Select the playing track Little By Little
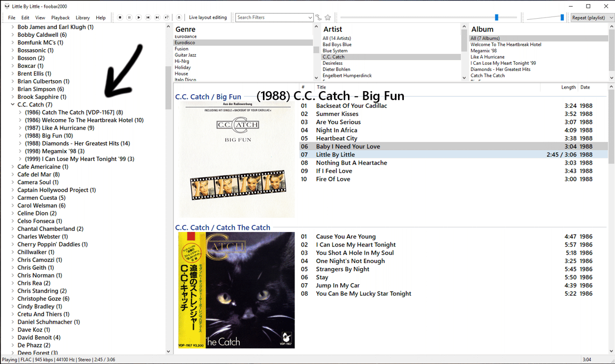615x364 pixels. coord(454,154)
